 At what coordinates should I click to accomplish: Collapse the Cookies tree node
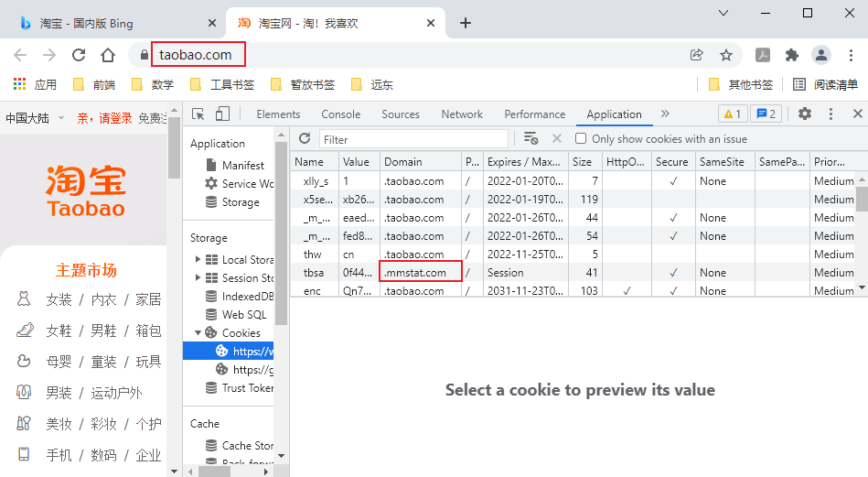point(198,333)
